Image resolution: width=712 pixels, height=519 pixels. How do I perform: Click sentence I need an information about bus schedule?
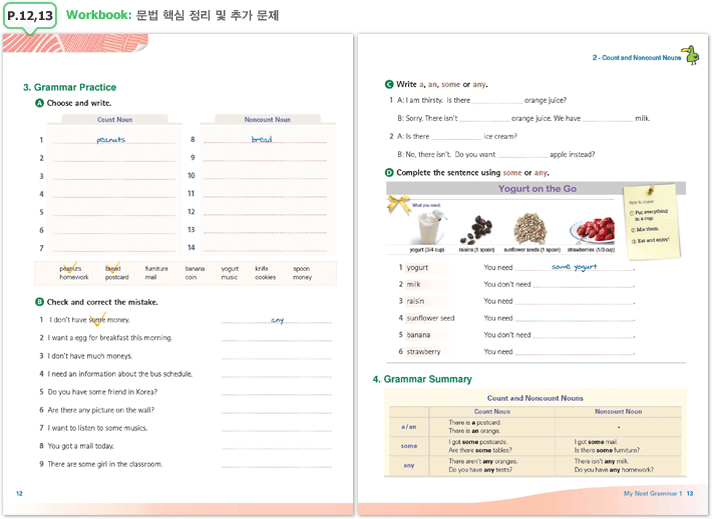(120, 374)
